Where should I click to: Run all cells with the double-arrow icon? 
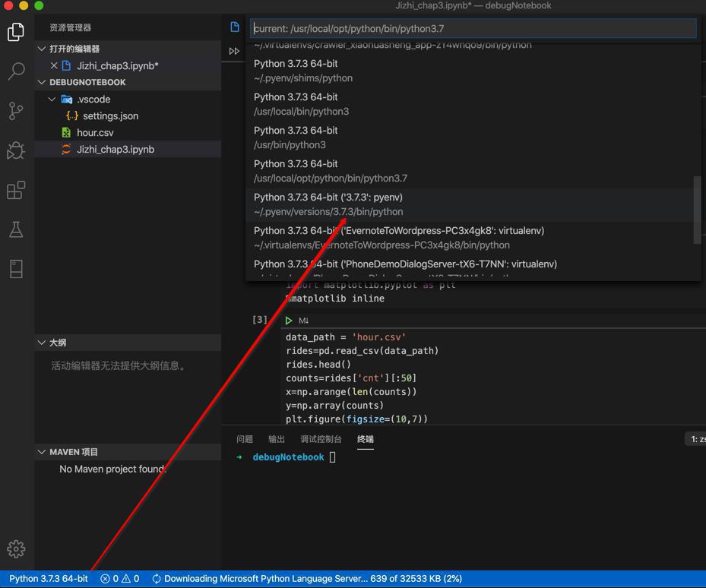[x=234, y=51]
